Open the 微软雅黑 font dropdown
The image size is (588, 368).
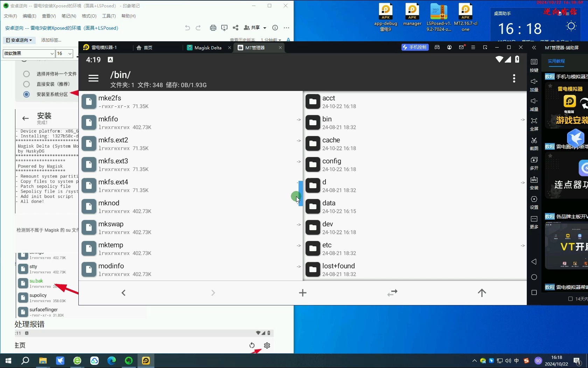[x=29, y=54]
